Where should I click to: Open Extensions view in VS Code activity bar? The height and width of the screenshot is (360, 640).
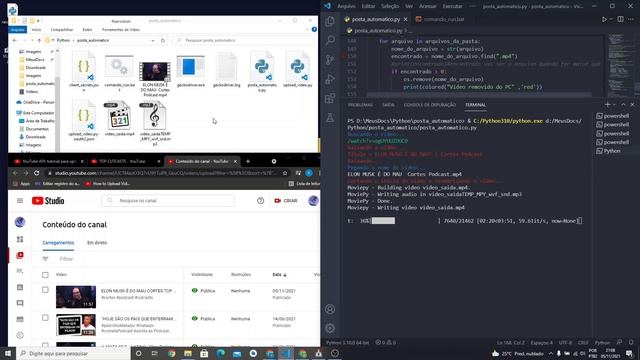[x=330, y=98]
